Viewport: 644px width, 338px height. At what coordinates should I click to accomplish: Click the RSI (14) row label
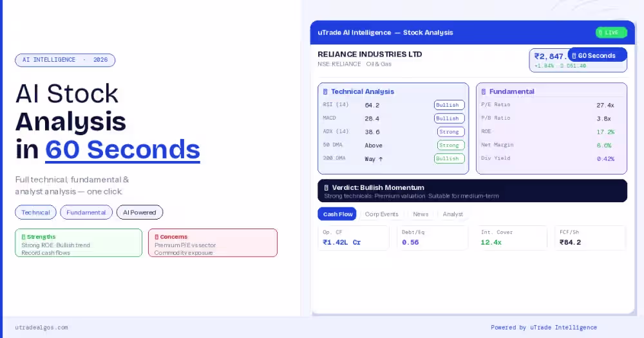(336, 105)
